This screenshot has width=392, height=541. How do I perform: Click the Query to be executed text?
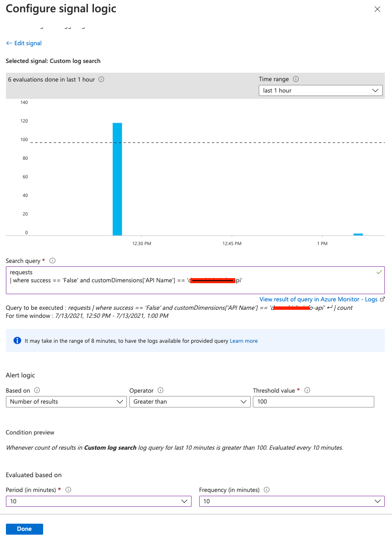[x=179, y=308]
